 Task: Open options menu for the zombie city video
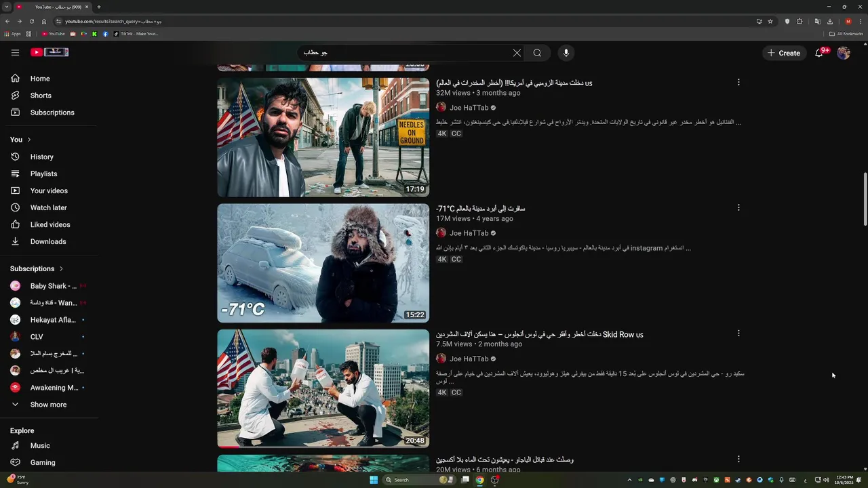pos(738,82)
